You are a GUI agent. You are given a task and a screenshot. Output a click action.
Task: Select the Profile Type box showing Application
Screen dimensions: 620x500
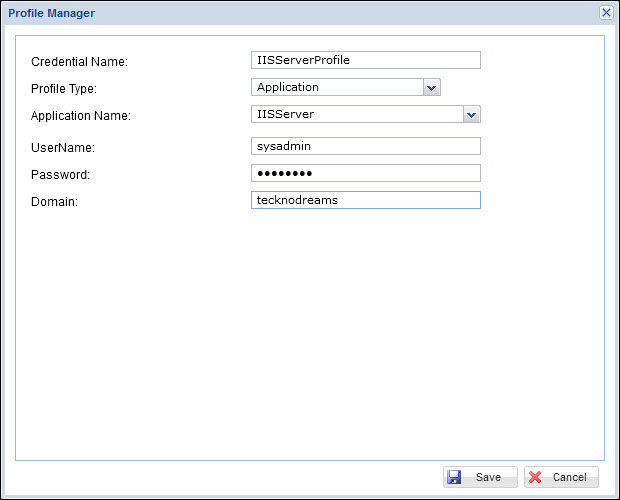click(336, 88)
